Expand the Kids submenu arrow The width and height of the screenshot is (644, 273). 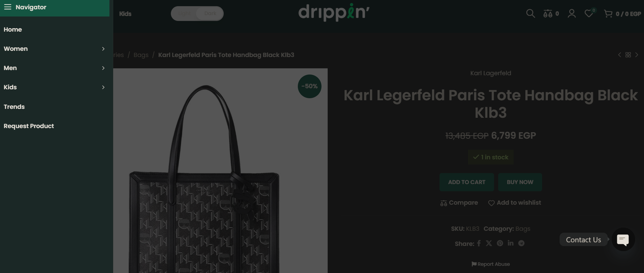tap(103, 87)
